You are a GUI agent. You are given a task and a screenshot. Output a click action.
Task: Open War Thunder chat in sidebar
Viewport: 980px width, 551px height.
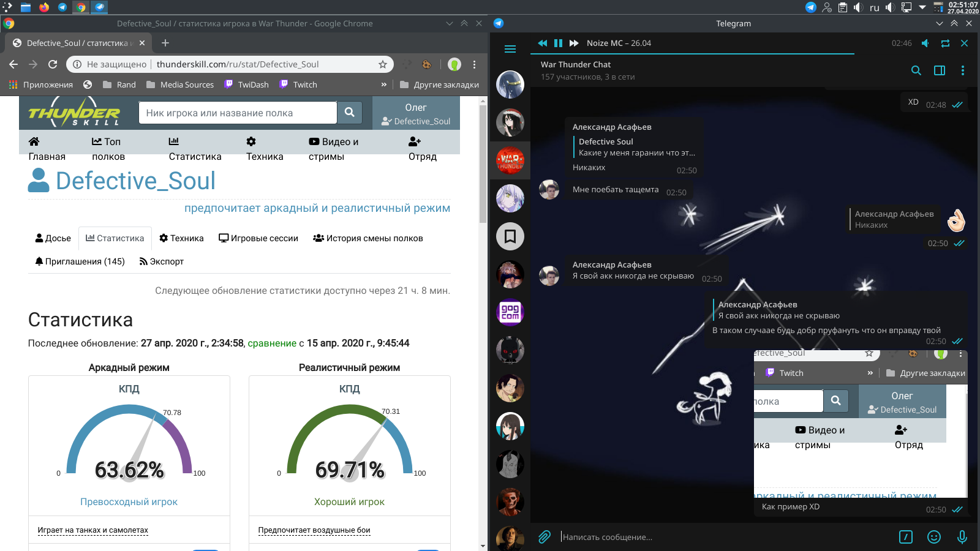point(510,160)
